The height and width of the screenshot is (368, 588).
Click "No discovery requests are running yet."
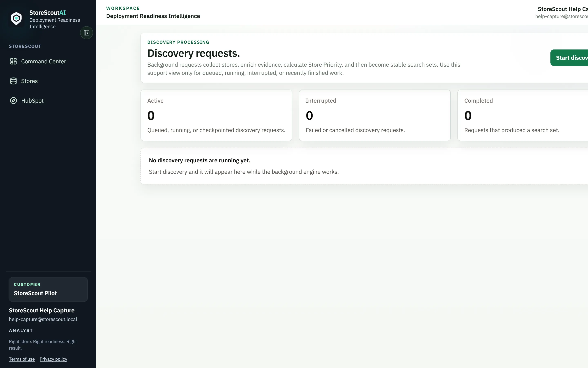pyautogui.click(x=199, y=160)
